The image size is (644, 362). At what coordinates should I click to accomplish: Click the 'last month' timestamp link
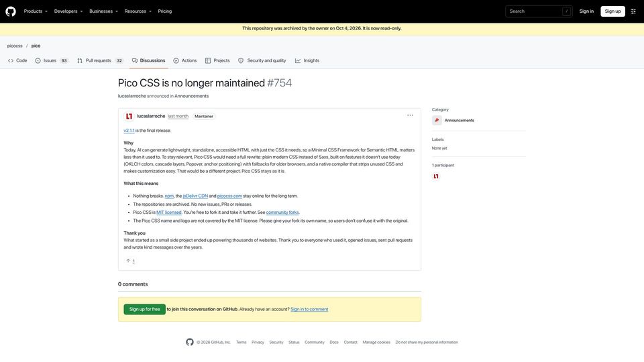coord(178,116)
